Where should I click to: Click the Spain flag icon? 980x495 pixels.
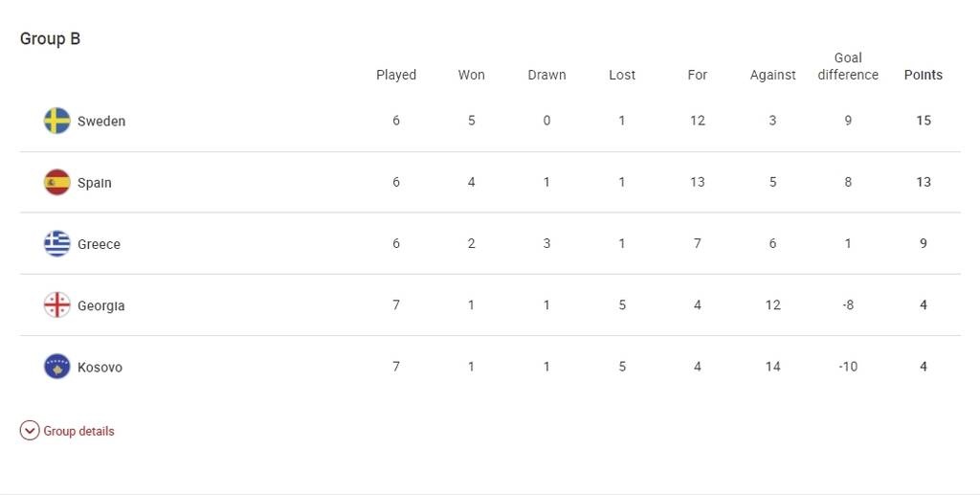click(57, 182)
